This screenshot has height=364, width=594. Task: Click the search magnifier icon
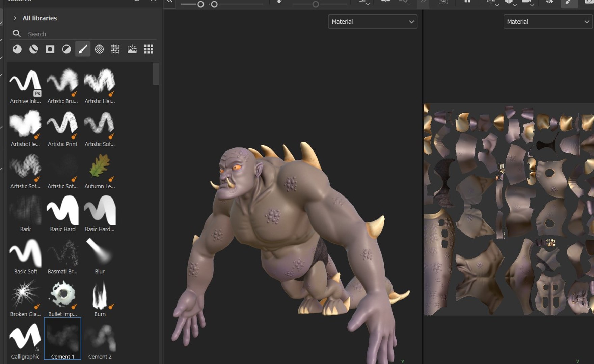coord(17,34)
